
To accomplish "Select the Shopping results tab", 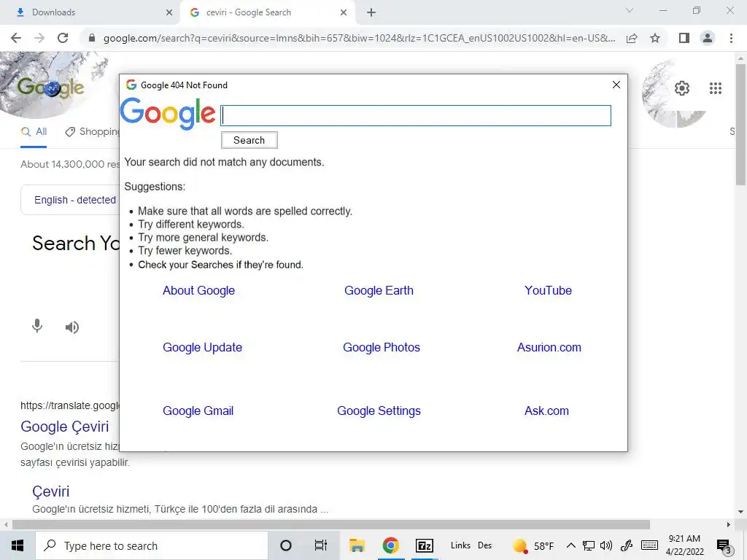I will pyautogui.click(x=92, y=132).
